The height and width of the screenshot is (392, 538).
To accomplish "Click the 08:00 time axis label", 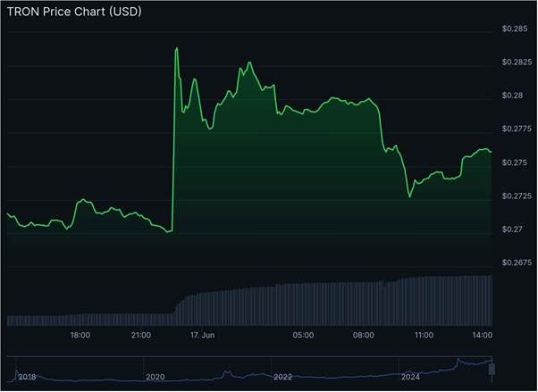I will [364, 336].
